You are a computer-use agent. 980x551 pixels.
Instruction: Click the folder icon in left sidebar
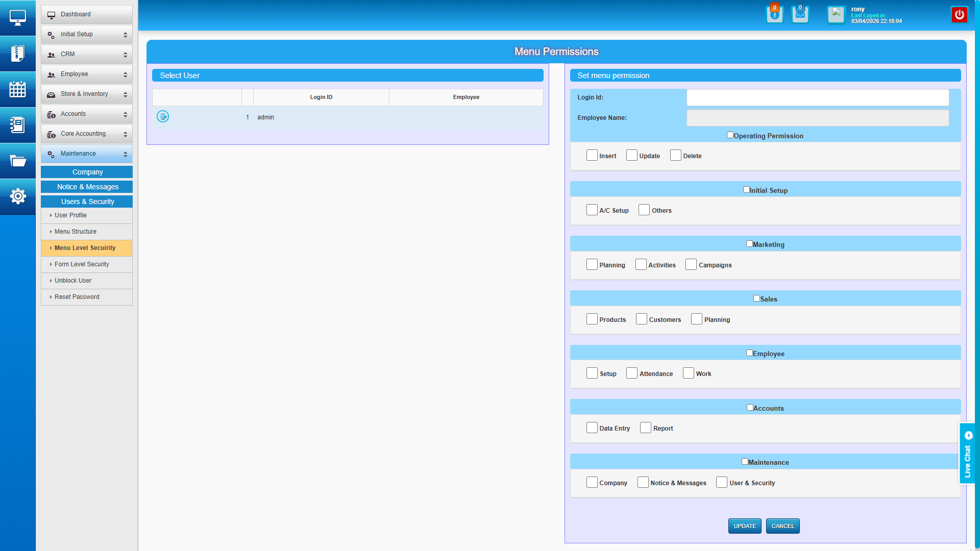(17, 161)
